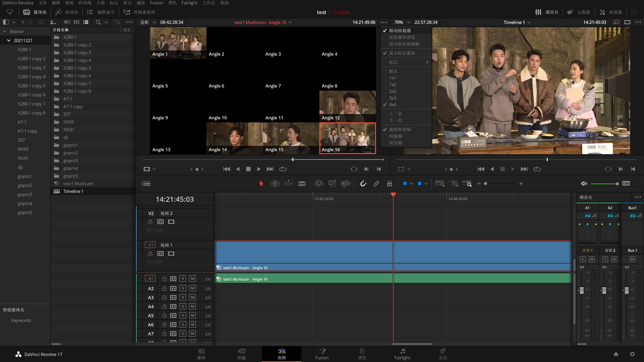Image resolution: width=644 pixels, height=362 pixels.
Task: Uncheck 联动检视器 gang viewers option
Action: 406,31
